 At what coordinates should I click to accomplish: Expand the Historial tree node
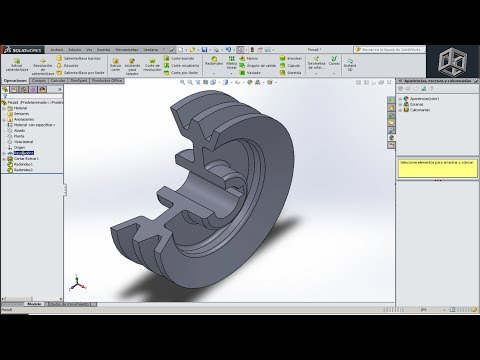click(4, 108)
